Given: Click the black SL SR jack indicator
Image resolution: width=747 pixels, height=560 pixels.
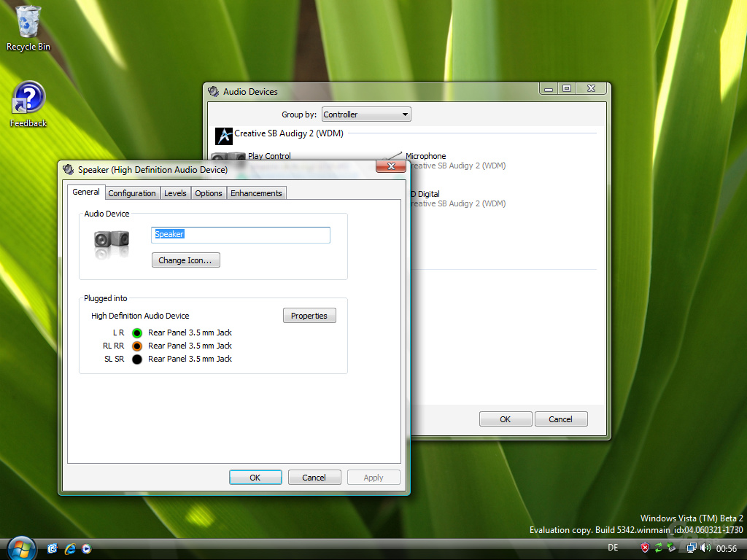Looking at the screenshot, I should click(137, 359).
